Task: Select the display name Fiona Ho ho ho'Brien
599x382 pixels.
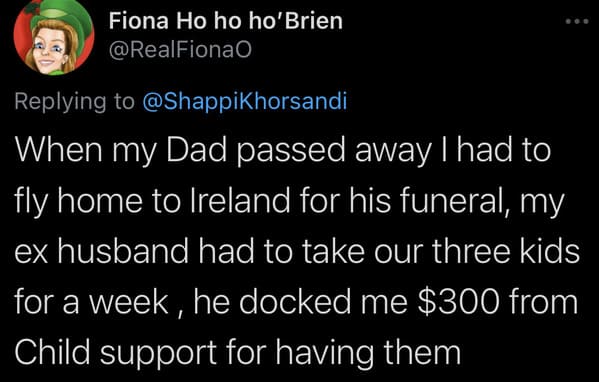Action: [226, 21]
